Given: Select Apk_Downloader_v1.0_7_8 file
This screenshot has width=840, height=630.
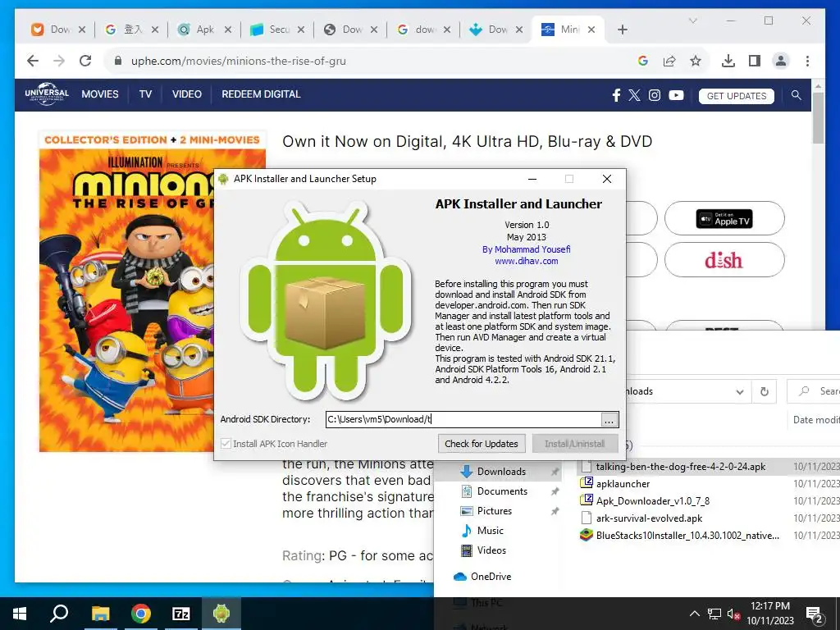Looking at the screenshot, I should [652, 501].
